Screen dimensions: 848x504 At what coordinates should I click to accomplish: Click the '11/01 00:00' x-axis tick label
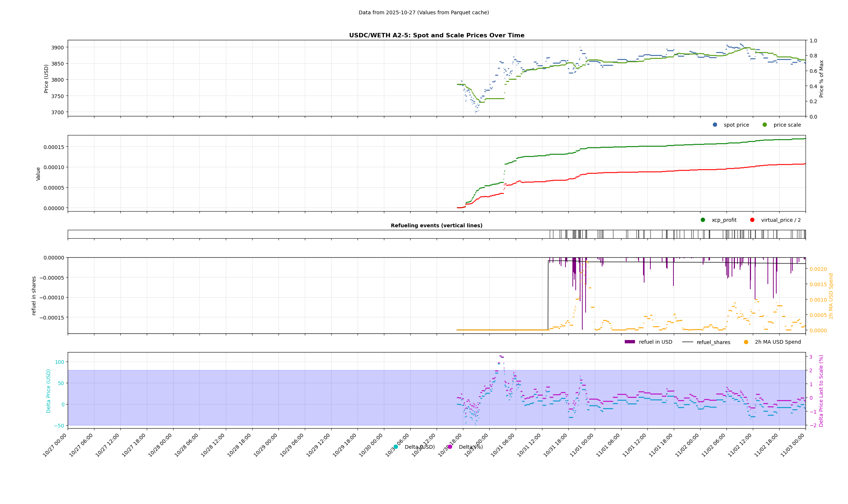point(583,444)
